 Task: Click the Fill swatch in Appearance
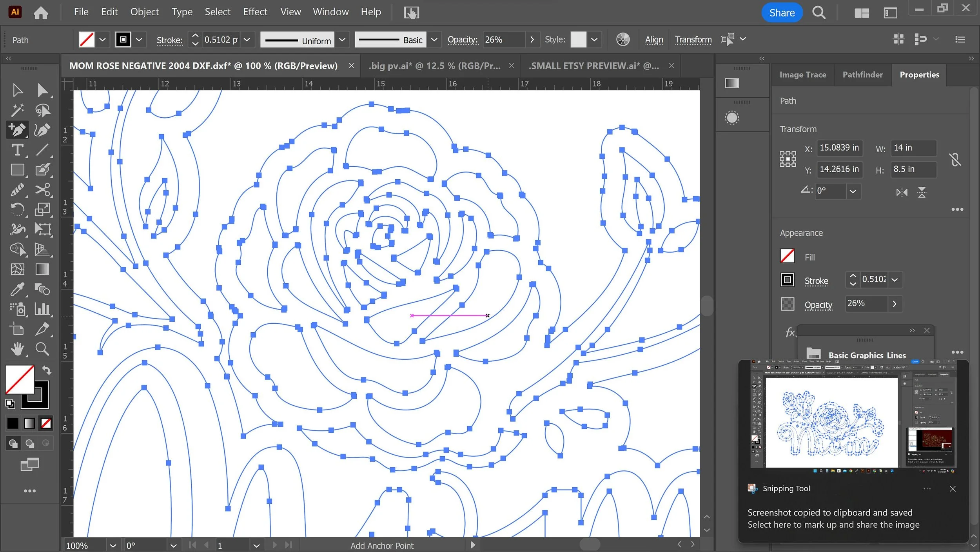click(787, 257)
